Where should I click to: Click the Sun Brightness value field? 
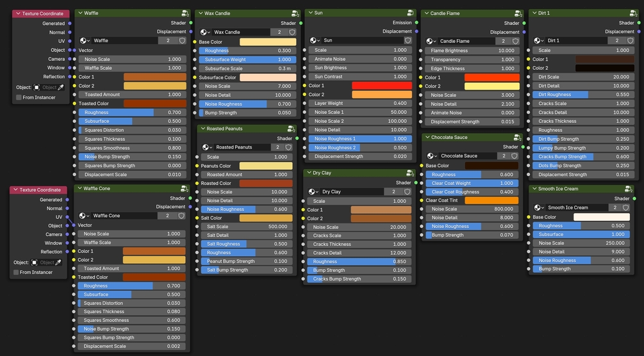pyautogui.click(x=360, y=68)
